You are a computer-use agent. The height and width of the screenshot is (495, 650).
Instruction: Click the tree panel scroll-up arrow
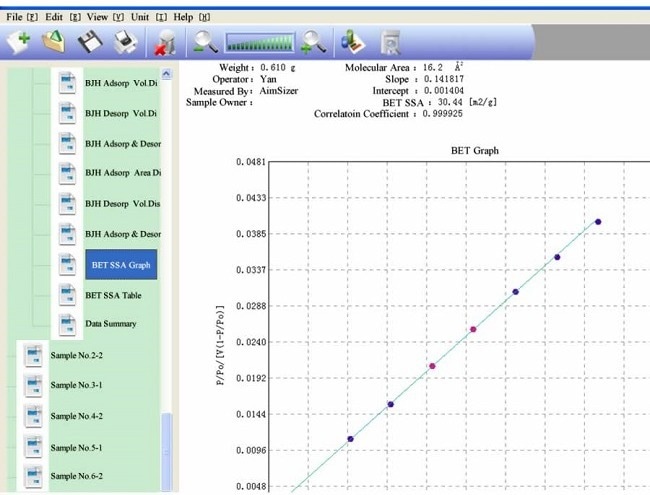click(166, 74)
